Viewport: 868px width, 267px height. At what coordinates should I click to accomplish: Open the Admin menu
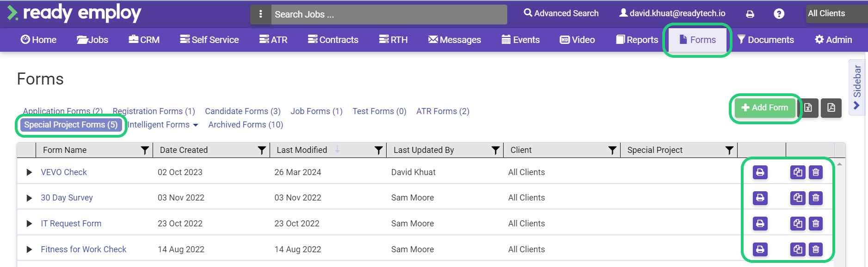(833, 40)
